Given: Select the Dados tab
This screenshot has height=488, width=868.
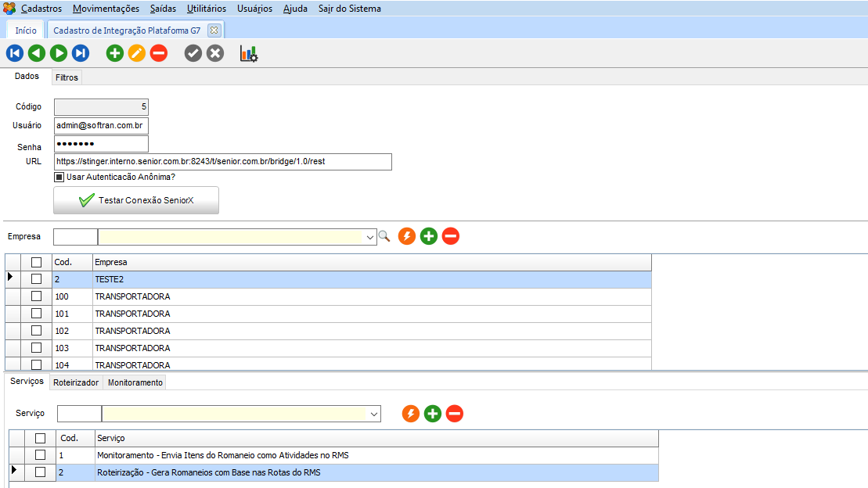Looking at the screenshot, I should tap(27, 77).
